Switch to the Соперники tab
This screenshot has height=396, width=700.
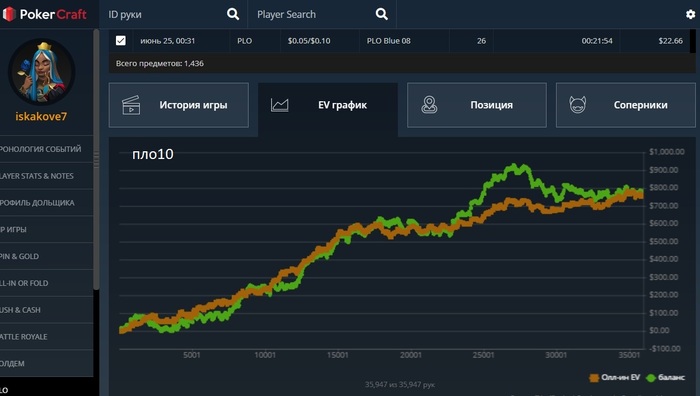pyautogui.click(x=625, y=105)
